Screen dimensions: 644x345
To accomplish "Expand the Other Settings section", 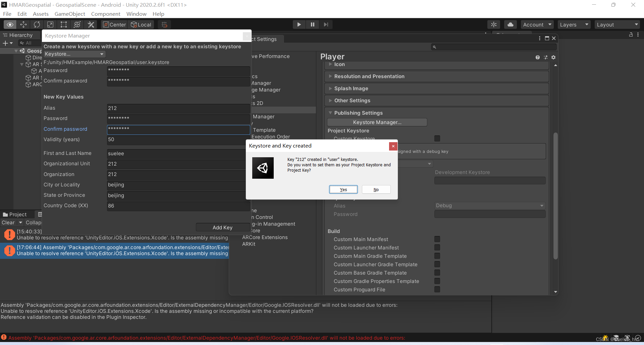I will (x=436, y=101).
